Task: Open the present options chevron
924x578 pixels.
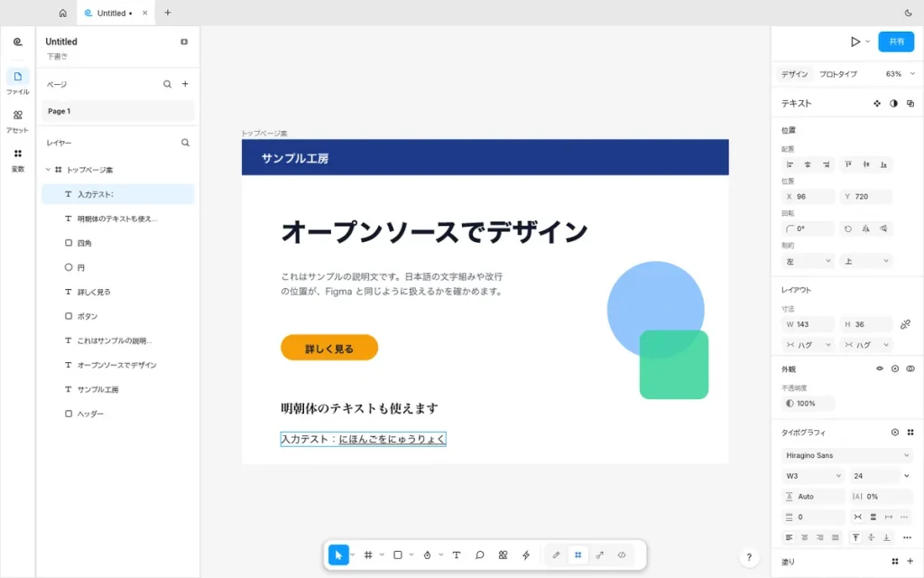Action: (x=867, y=42)
